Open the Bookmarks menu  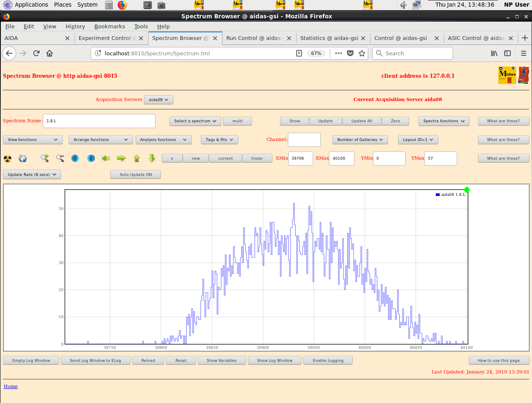(x=109, y=26)
